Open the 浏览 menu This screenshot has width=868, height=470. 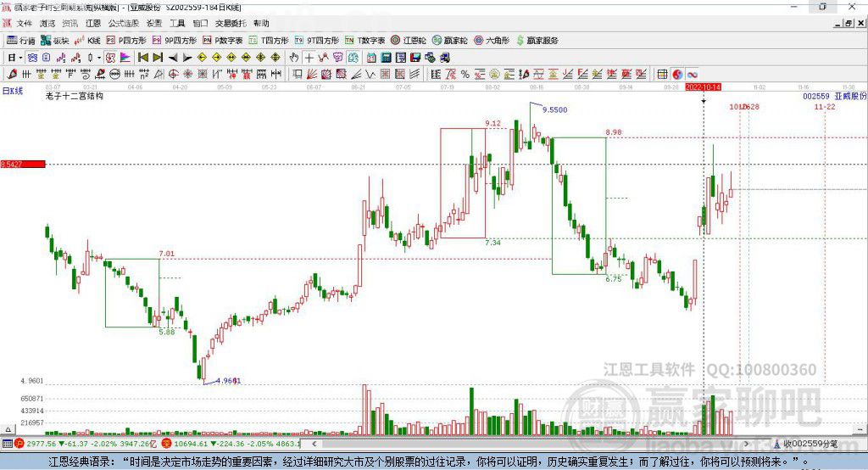pos(47,23)
